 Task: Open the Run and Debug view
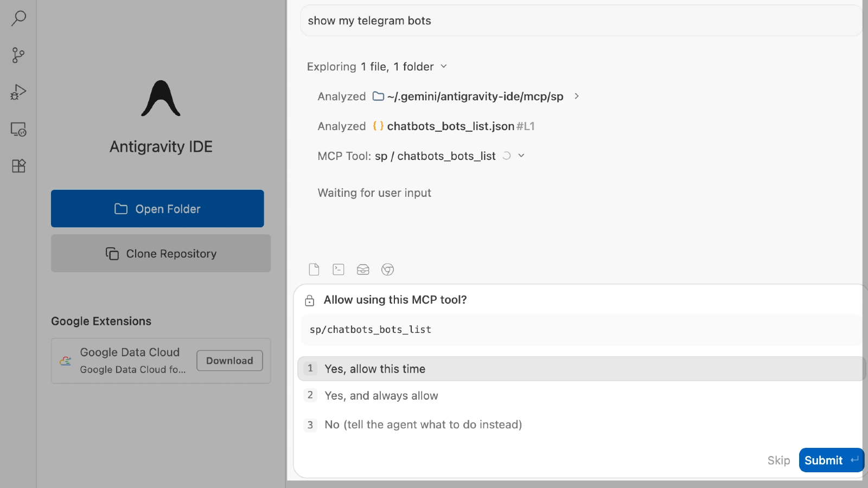[x=18, y=92]
